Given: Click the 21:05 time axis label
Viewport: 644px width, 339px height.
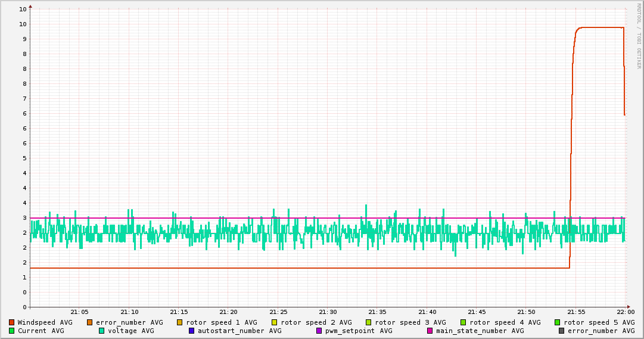Looking at the screenshot, I should tap(79, 312).
